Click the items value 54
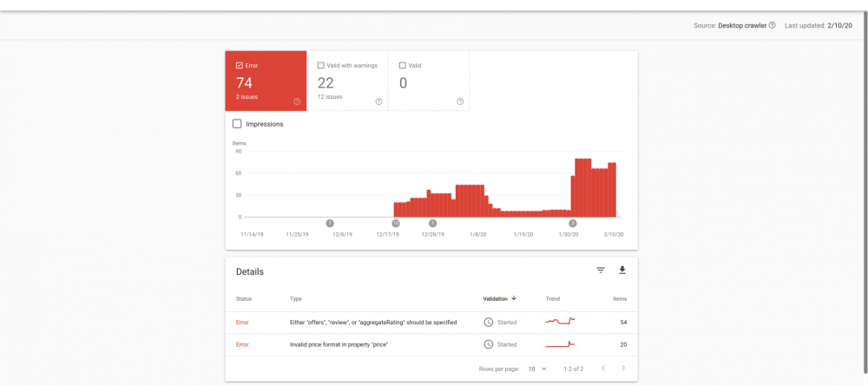Screen dimensions: 868x385 pos(623,322)
